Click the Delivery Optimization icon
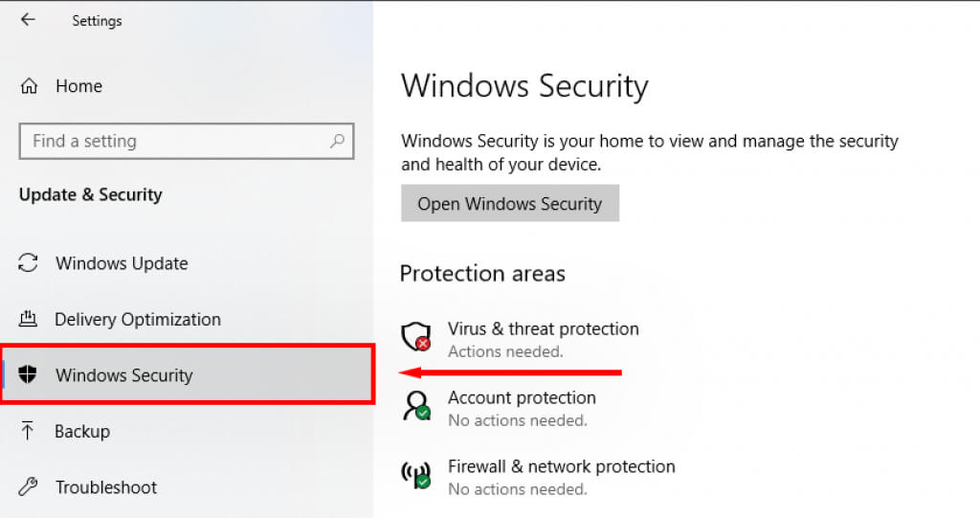The width and height of the screenshot is (980, 518). (x=29, y=319)
